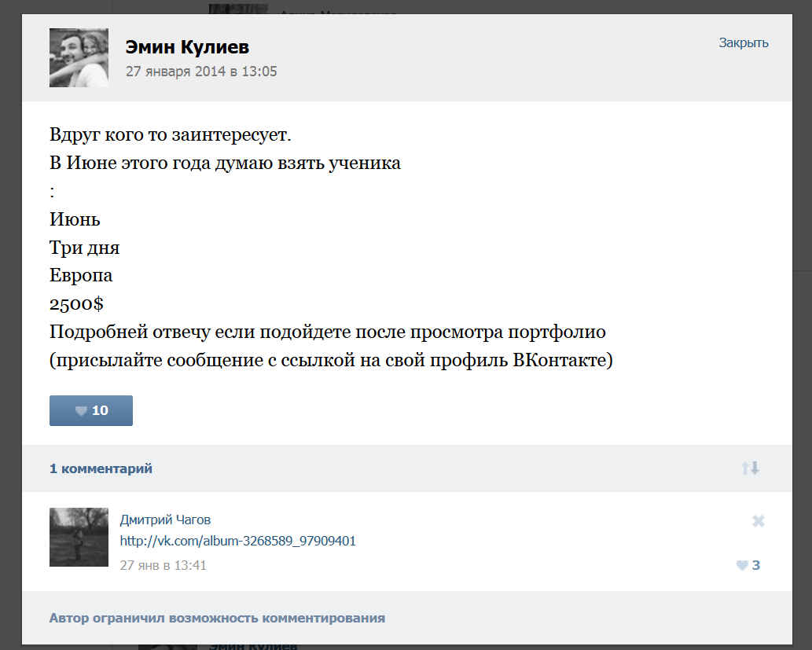
Task: Visit Дмитрий Чагов's profile name link
Action: click(x=165, y=520)
